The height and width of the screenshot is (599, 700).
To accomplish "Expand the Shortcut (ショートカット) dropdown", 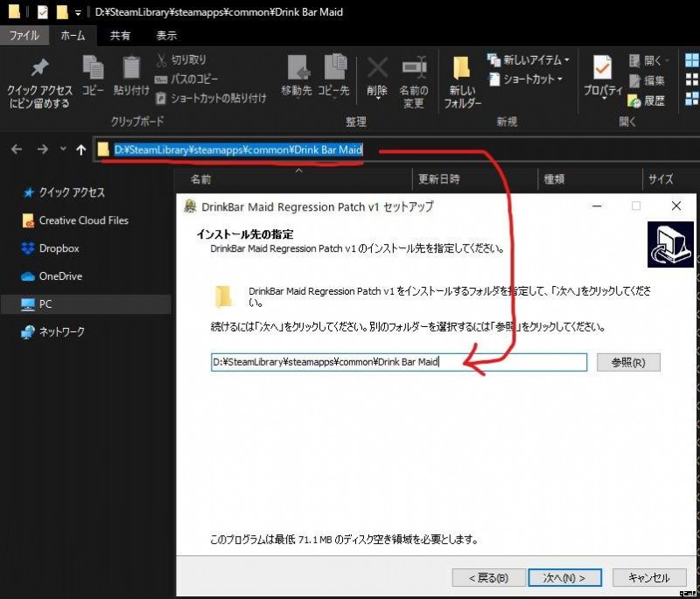I will coord(563,80).
